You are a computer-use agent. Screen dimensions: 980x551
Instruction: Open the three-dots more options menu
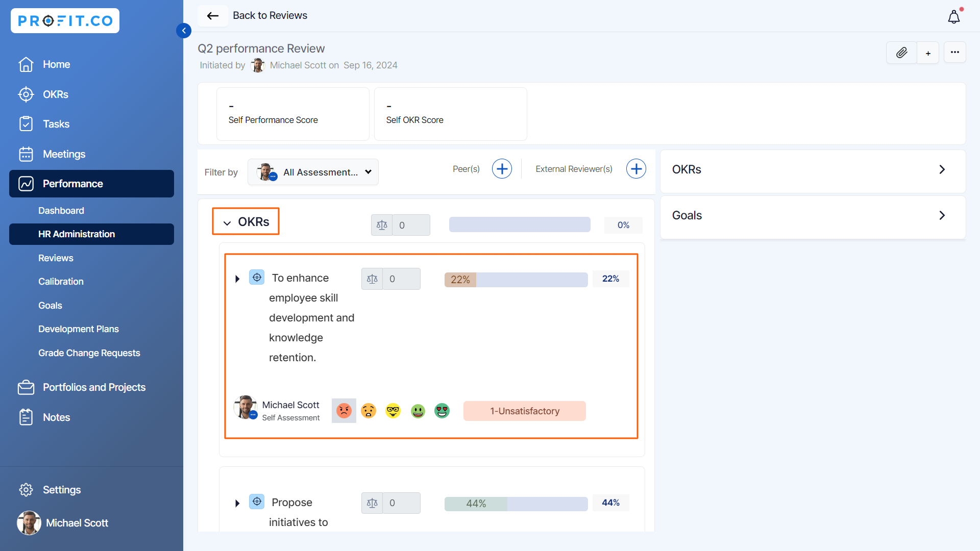tap(954, 53)
